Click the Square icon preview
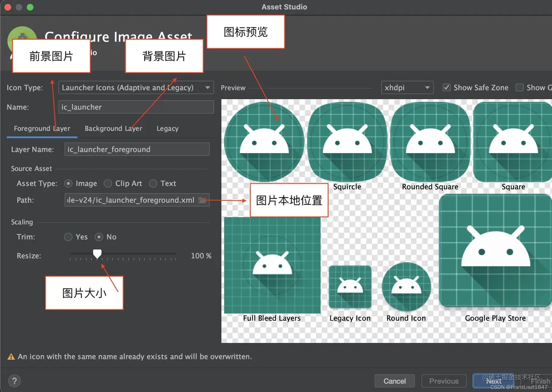This screenshot has height=392, width=552. [513, 142]
